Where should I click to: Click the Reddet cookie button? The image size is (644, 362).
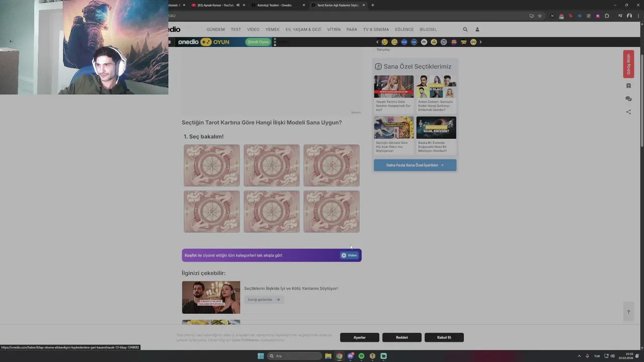click(x=402, y=337)
